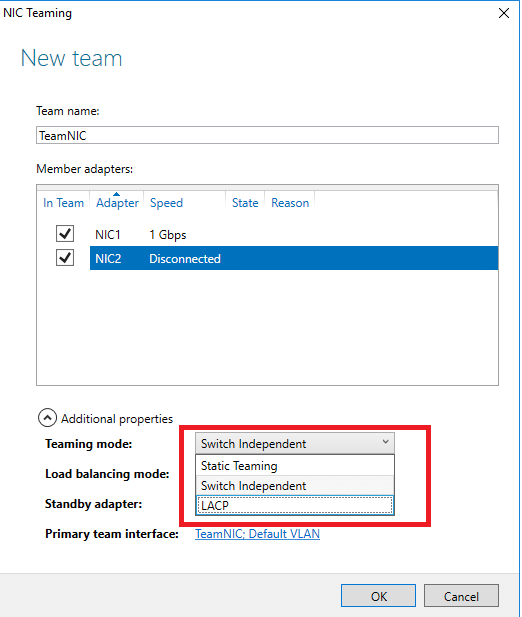Sort by the Adapter column header
The height and width of the screenshot is (617, 522).
click(x=117, y=203)
